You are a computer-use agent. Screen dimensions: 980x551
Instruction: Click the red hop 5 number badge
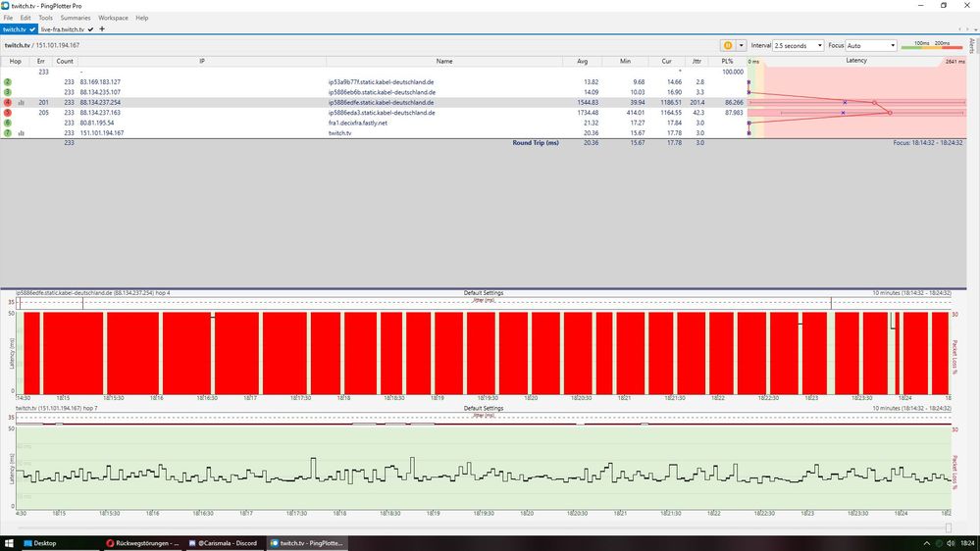8,113
